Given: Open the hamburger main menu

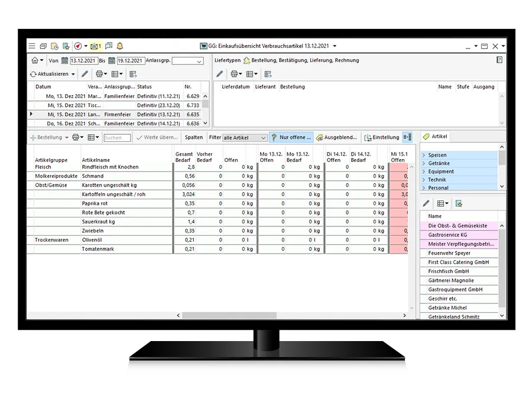Looking at the screenshot, I should 31,46.
